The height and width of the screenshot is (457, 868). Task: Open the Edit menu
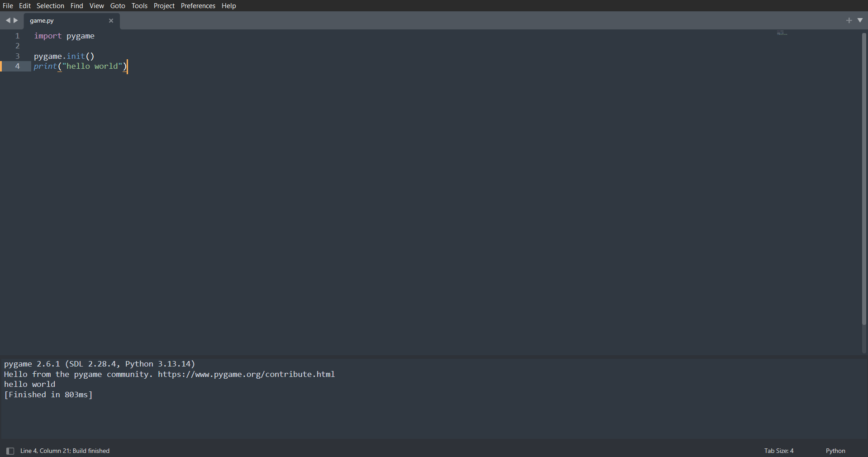(25, 5)
